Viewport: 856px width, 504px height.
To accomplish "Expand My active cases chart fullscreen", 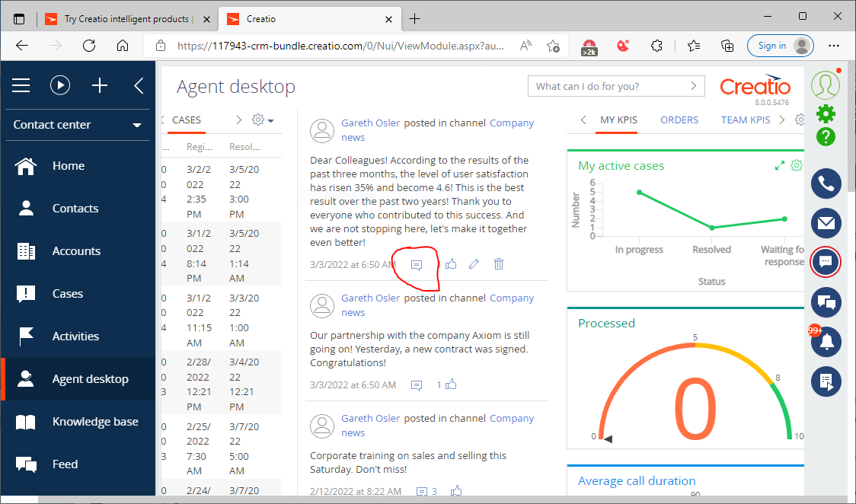I will pyautogui.click(x=780, y=166).
